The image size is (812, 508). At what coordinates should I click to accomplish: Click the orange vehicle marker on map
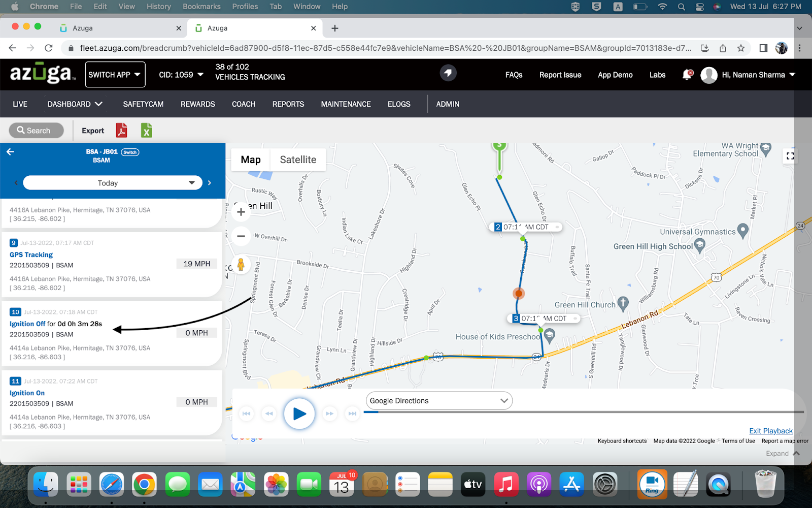pyautogui.click(x=518, y=293)
